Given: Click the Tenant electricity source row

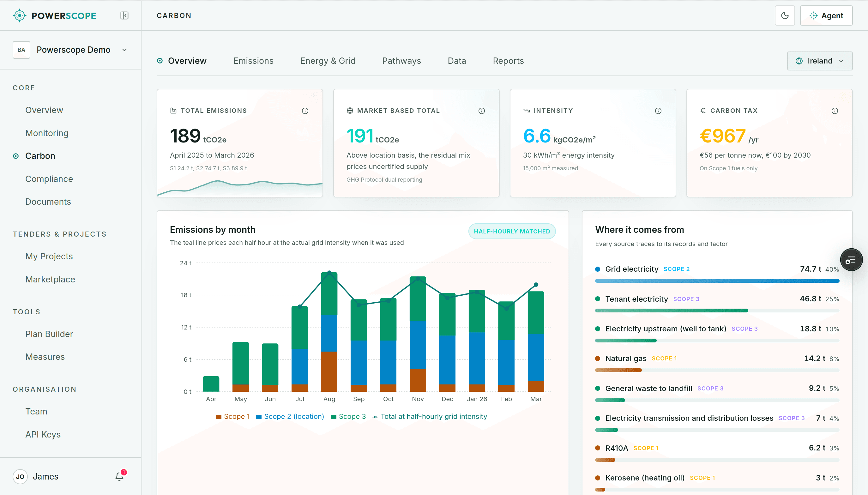Looking at the screenshot, I should [x=717, y=304].
